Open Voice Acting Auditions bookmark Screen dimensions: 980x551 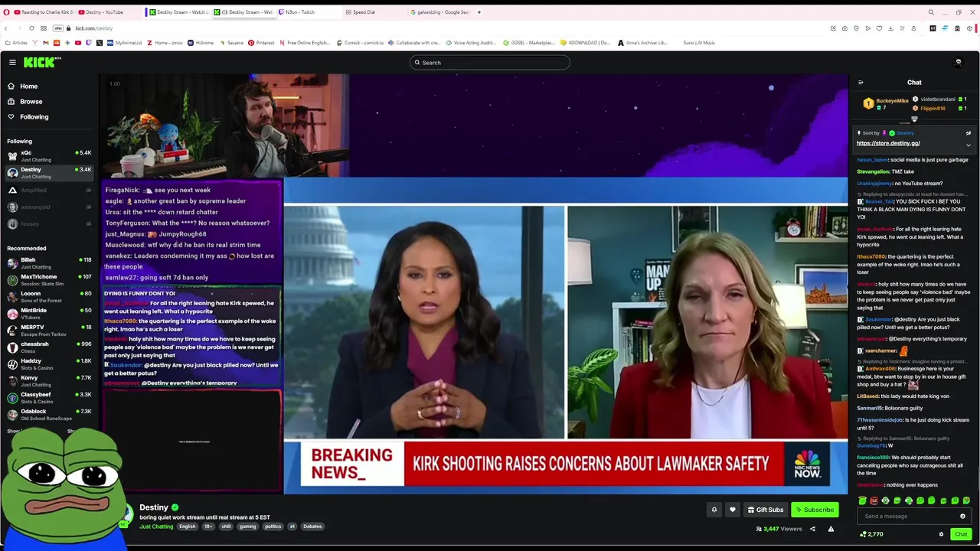(x=470, y=43)
